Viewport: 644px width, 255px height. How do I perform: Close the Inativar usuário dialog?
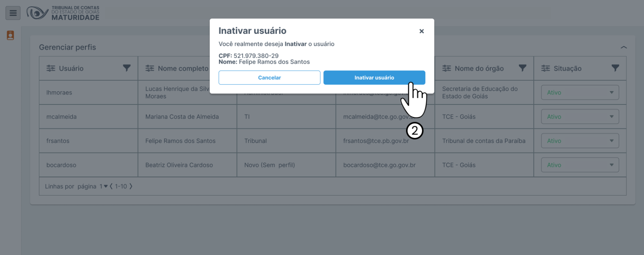click(x=421, y=31)
